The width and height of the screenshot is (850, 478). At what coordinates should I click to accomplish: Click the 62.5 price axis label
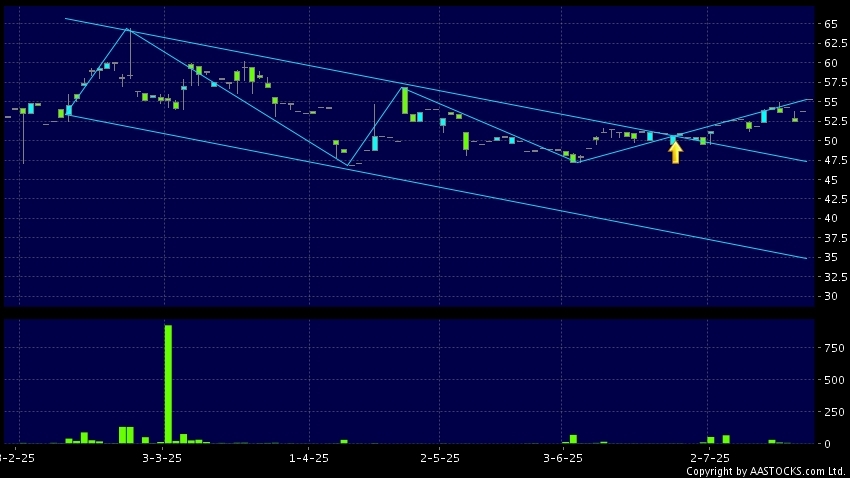[836, 43]
